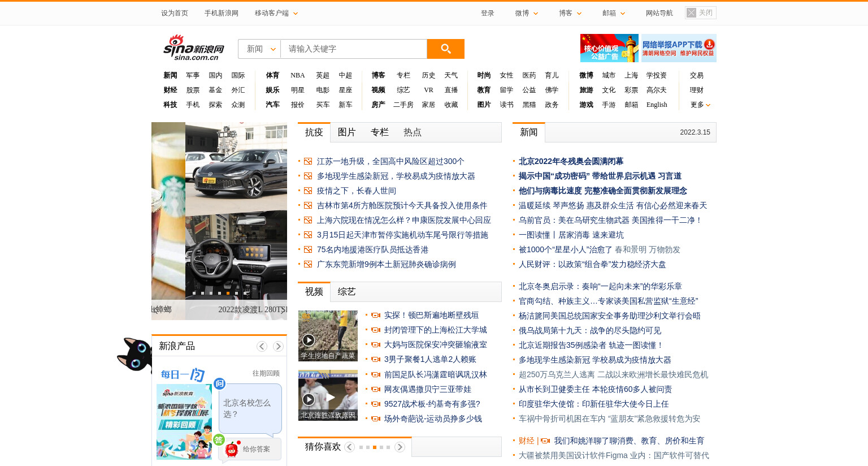Image resolution: width=868 pixels, height=466 pixels.
Task: Switch to the 专栏 tab
Action: pos(380,132)
